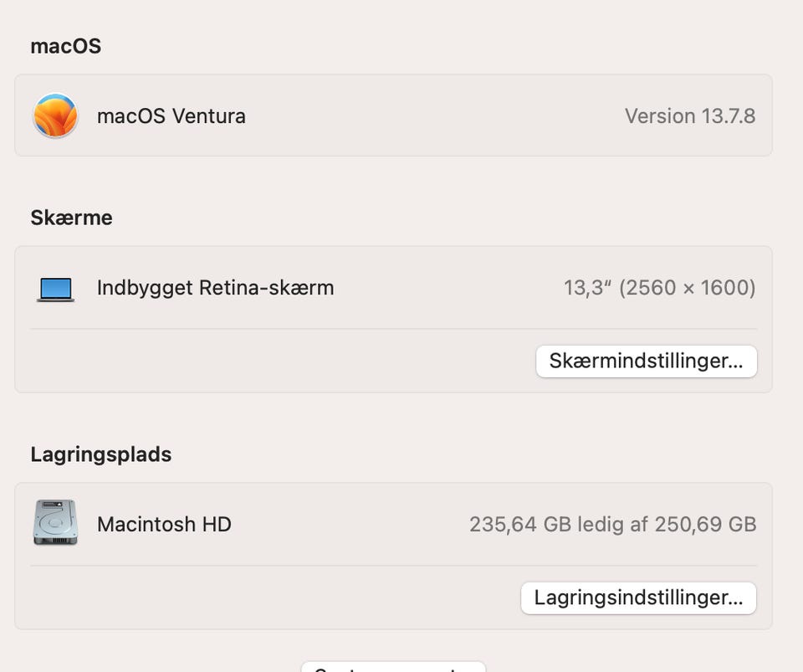This screenshot has height=672, width=803.
Task: Click the Macintosh HD hard drive icon
Action: point(55,523)
